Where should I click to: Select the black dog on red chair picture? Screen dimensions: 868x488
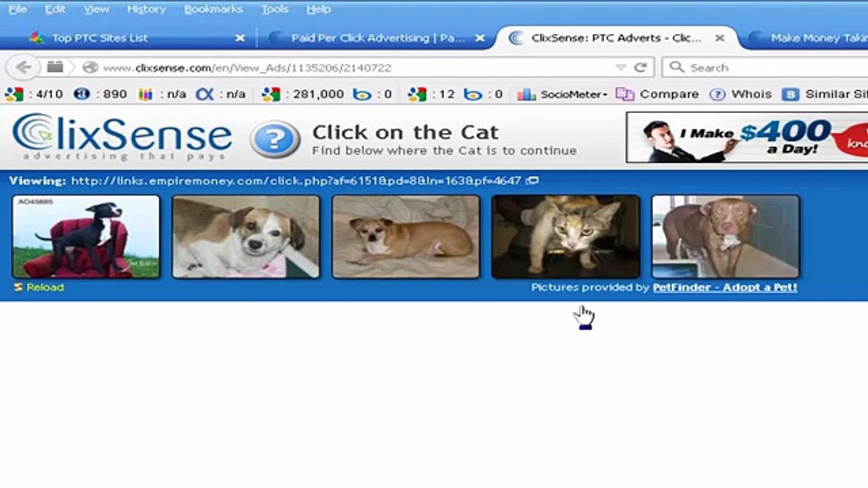click(x=86, y=237)
